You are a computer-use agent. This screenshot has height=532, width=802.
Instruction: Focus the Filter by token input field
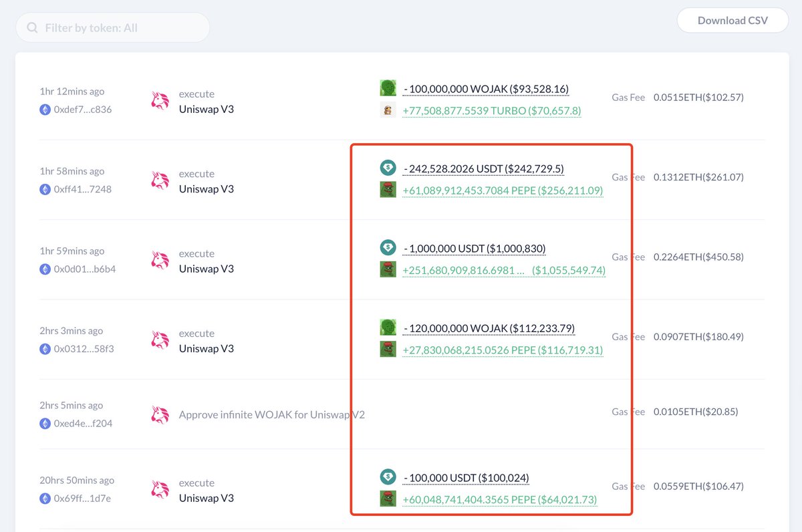click(113, 28)
